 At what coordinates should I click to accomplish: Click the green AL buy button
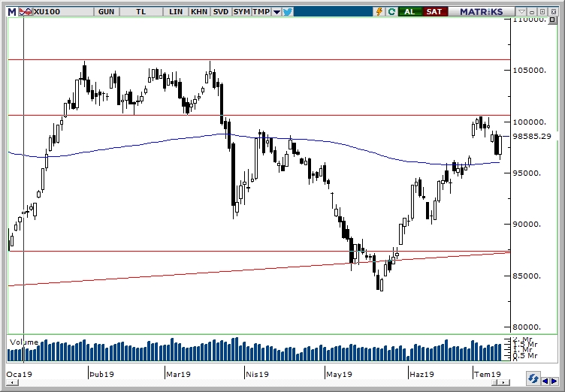point(409,12)
